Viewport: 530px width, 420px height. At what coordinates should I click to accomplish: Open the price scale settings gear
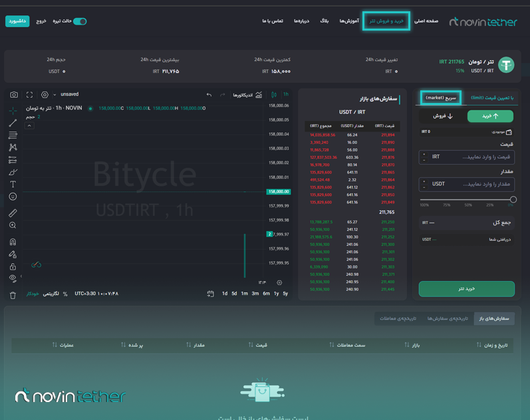pos(279,282)
